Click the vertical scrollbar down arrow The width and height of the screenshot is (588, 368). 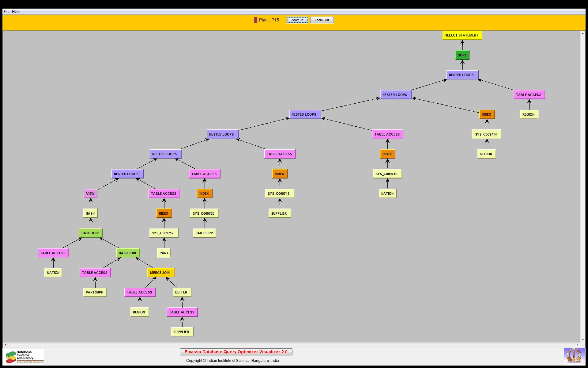pyautogui.click(x=583, y=340)
